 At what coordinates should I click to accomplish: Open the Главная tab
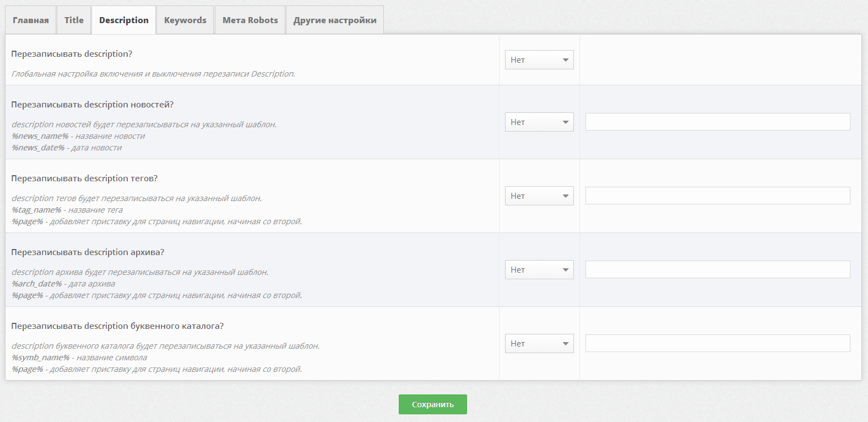click(x=31, y=20)
